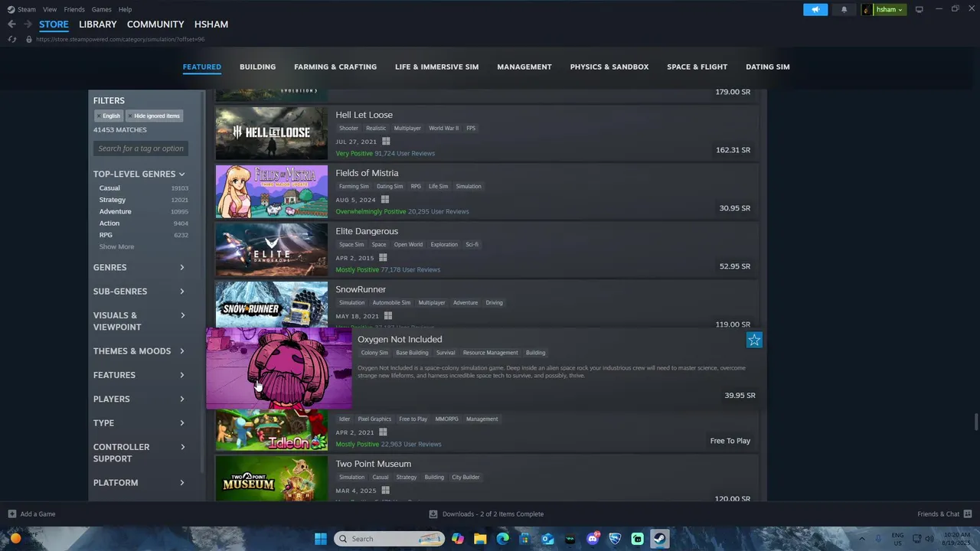This screenshot has height=551, width=980.
Task: Switch to Big Picture mode icon
Action: 920,9
